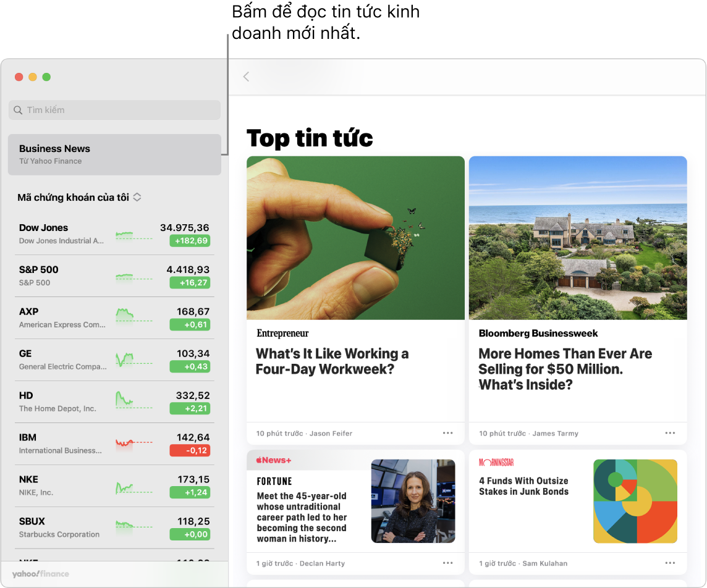Select the S&P 500 watchlist row

pos(114,275)
